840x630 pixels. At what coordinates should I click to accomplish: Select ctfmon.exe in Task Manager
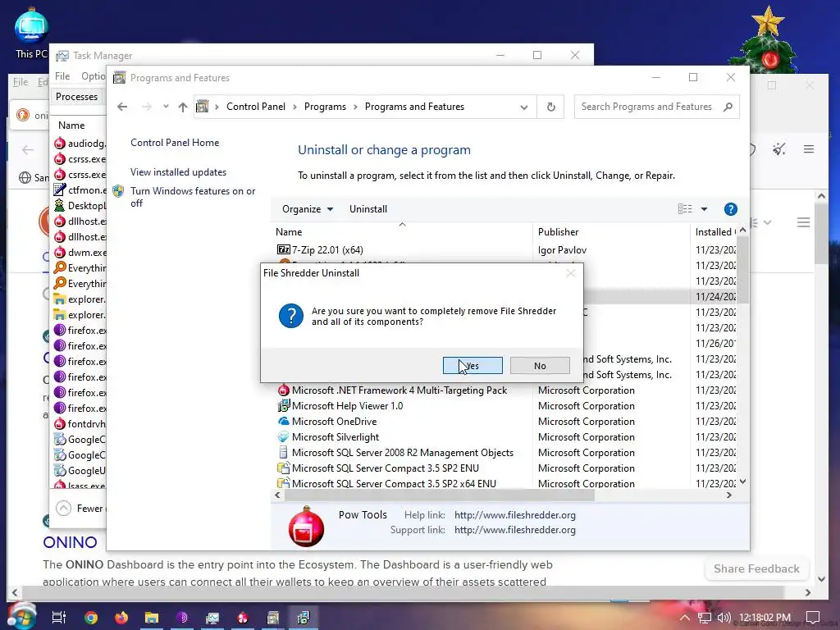[x=80, y=189]
